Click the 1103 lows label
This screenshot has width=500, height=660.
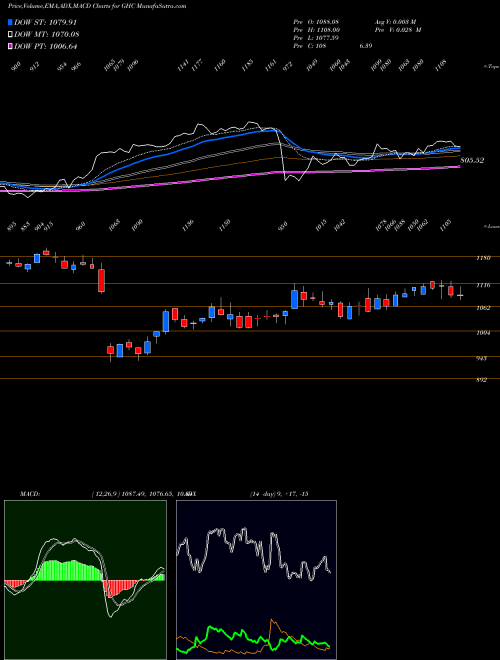pos(446,225)
